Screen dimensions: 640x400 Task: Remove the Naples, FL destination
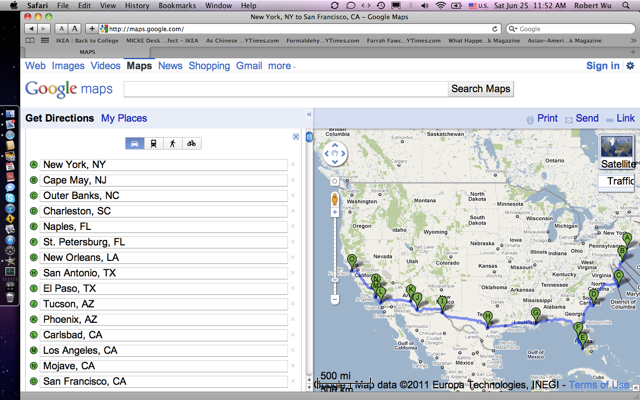tap(293, 227)
